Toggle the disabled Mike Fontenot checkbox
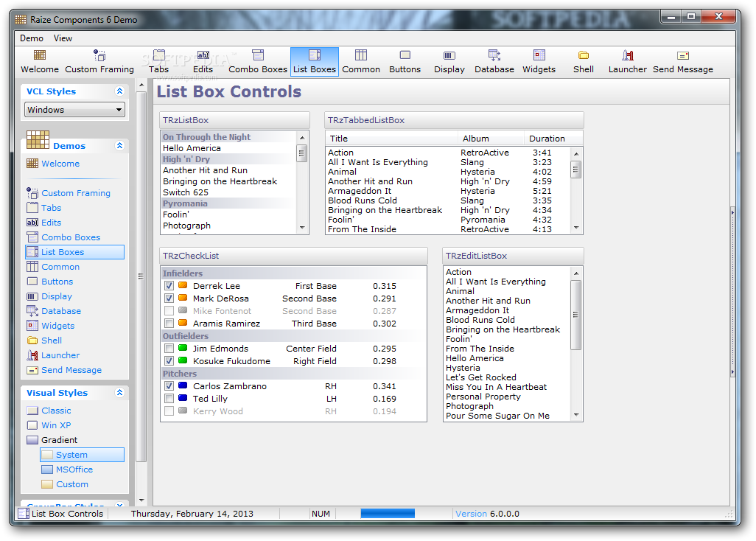 [169, 311]
